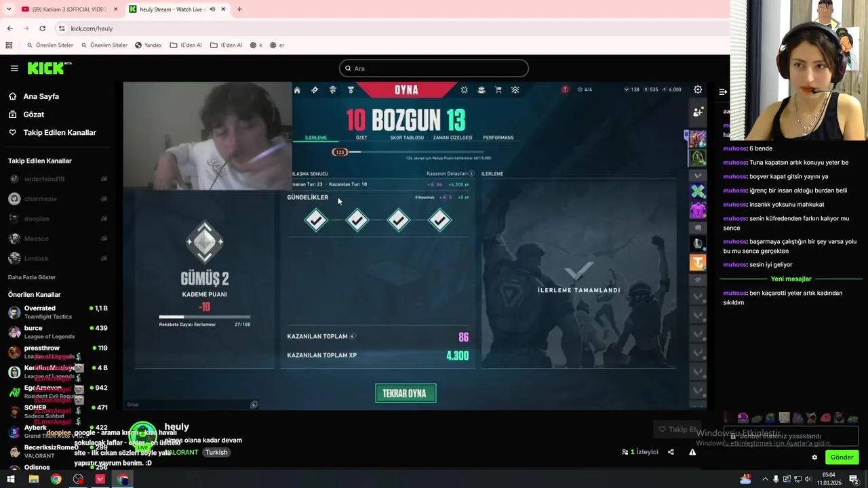Viewport: 868px width, 488px height.
Task: Click the red alert icon in Valorant top bar
Action: click(565, 89)
